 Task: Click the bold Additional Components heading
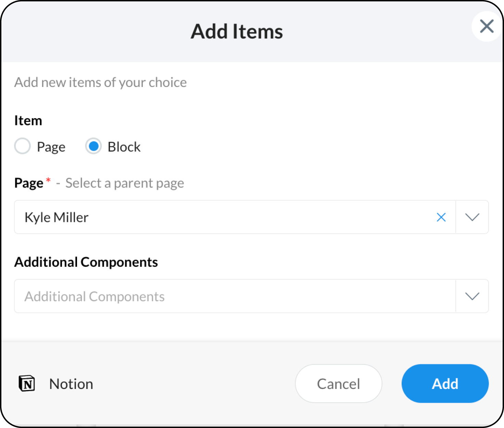[x=86, y=262]
